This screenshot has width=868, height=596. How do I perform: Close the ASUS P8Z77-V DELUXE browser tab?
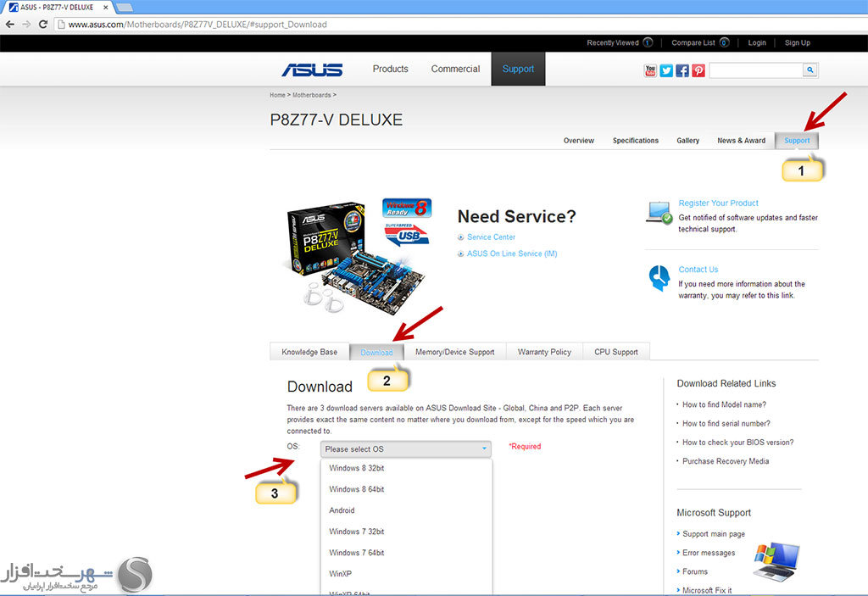point(106,7)
